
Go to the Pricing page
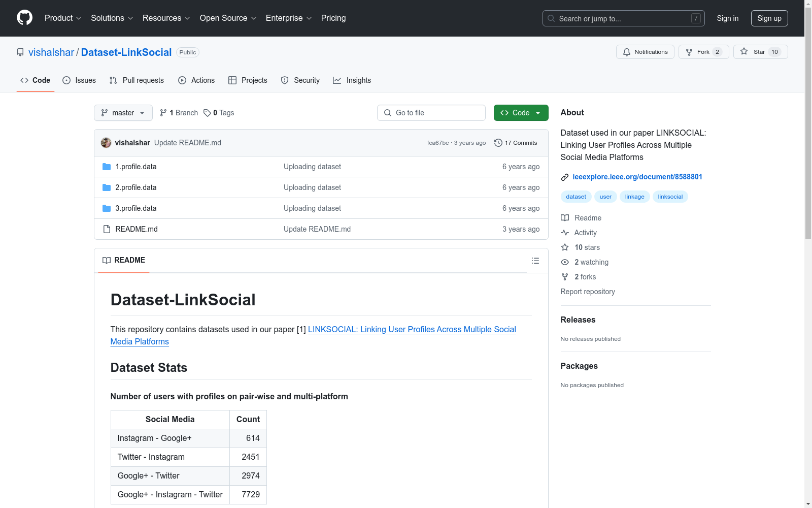click(x=333, y=18)
